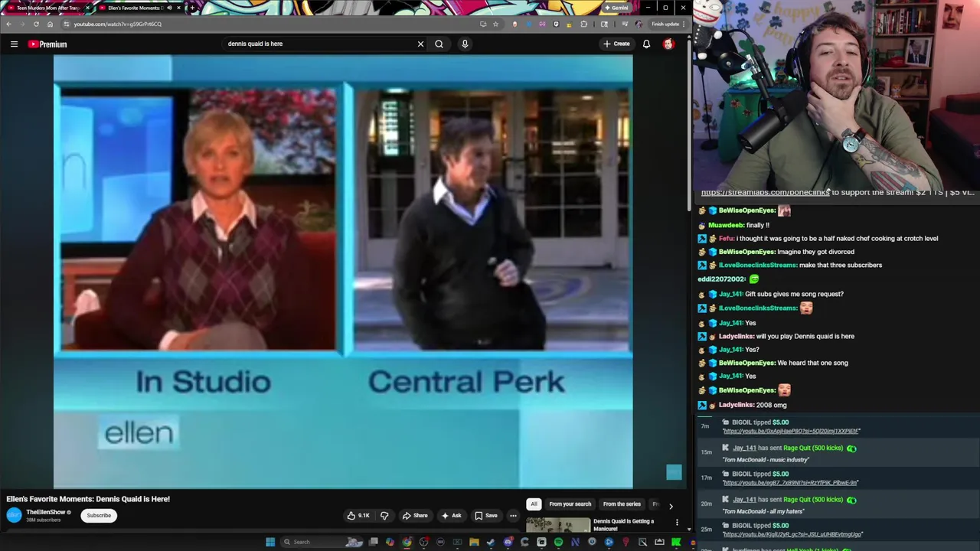Open Kick app from the taskbar
Screen dimensions: 980x551
coord(675,542)
